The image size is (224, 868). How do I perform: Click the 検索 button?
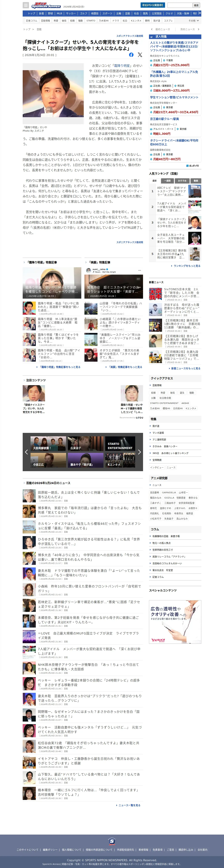point(196,5)
